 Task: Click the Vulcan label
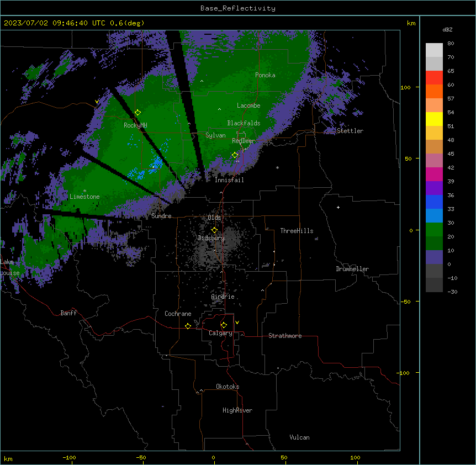pos(300,437)
